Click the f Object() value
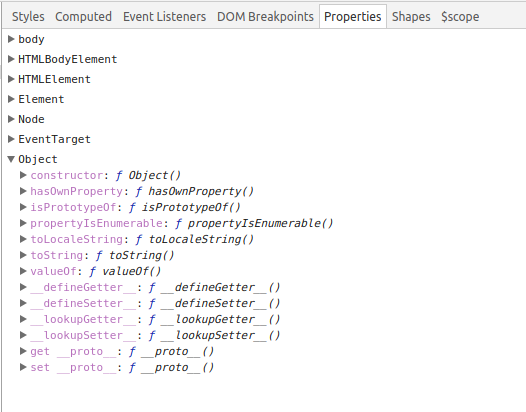This screenshot has height=412, width=526. (148, 175)
